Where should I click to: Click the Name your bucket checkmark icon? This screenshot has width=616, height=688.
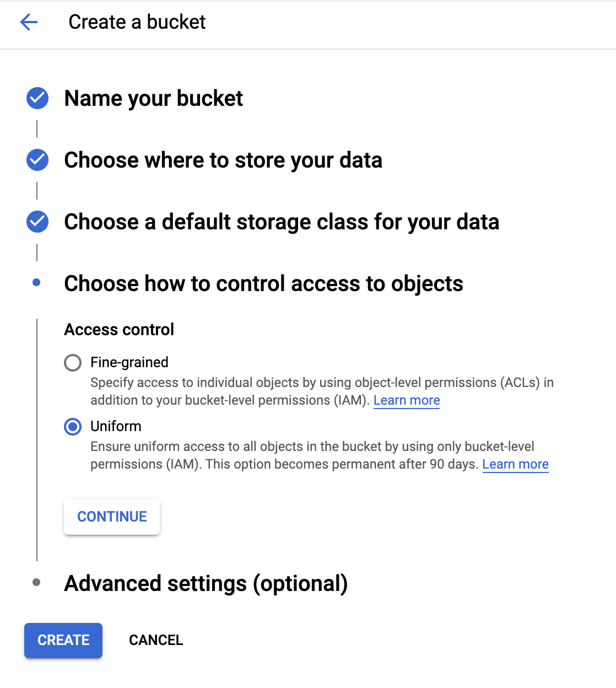click(x=37, y=98)
